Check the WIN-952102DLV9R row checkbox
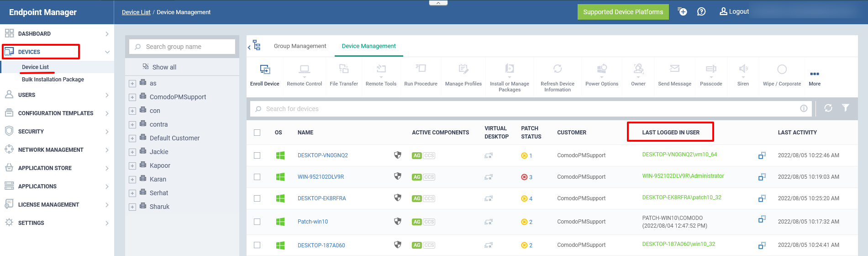 [x=257, y=177]
